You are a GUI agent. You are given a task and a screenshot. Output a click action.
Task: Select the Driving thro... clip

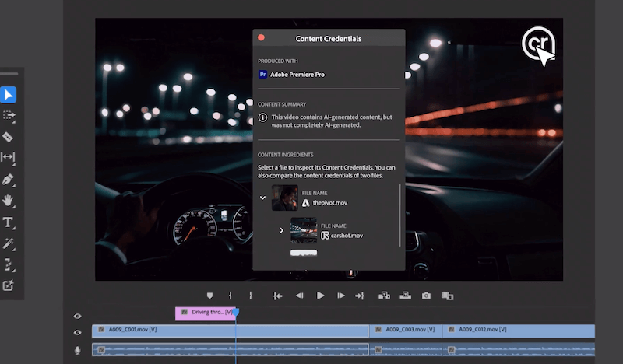pos(206,313)
